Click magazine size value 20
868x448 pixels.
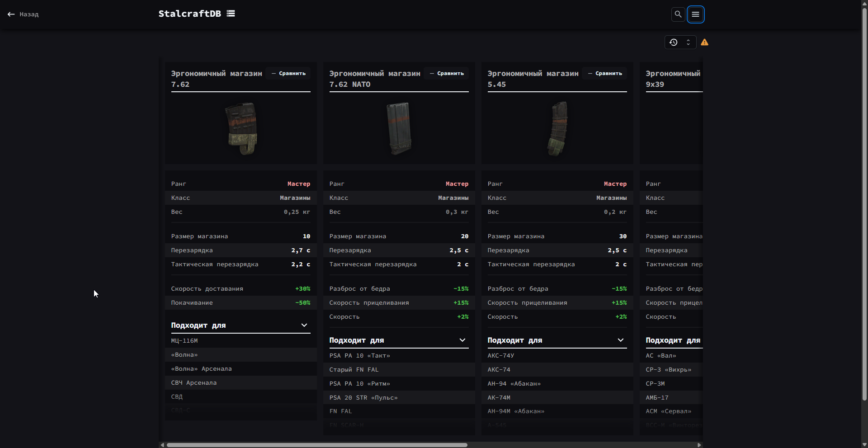tap(465, 236)
